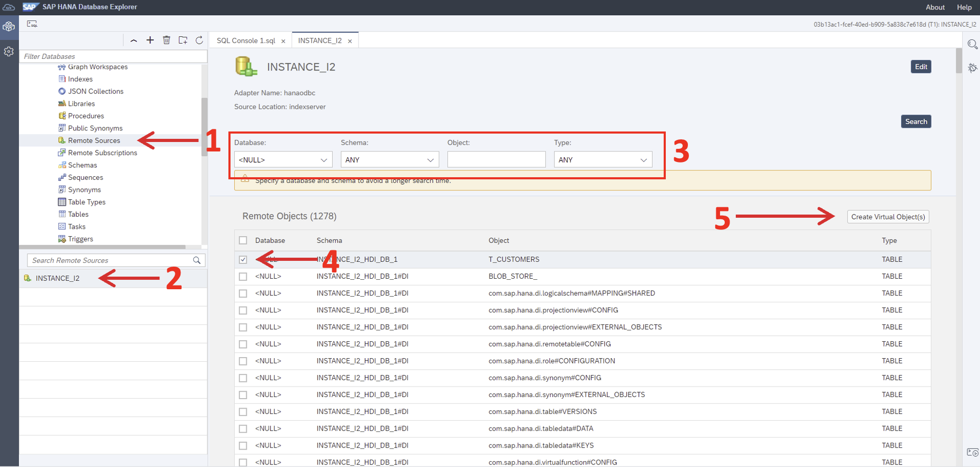The width and height of the screenshot is (980, 467).
Task: Focus the Filter Databases field
Action: (x=113, y=56)
